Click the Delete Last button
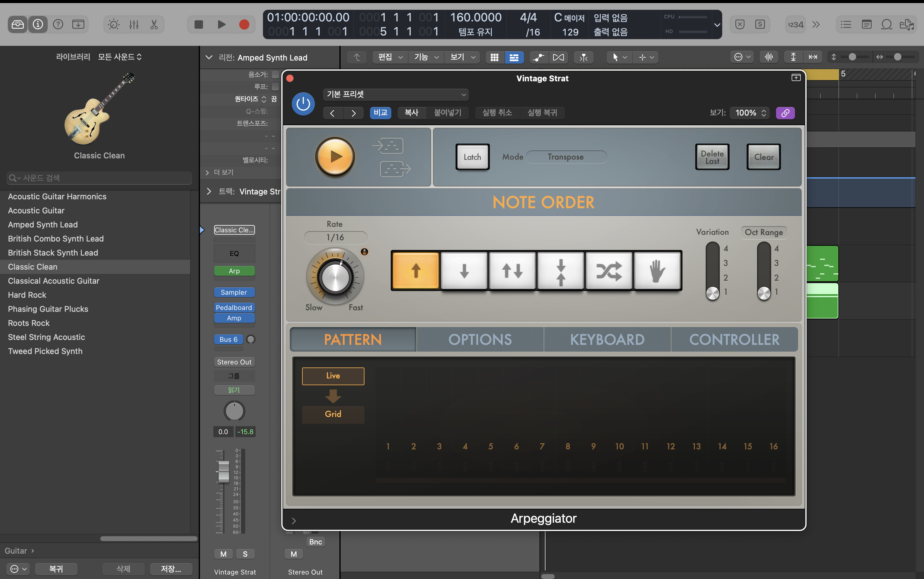Screen dimensions: 924x579 tap(712, 157)
